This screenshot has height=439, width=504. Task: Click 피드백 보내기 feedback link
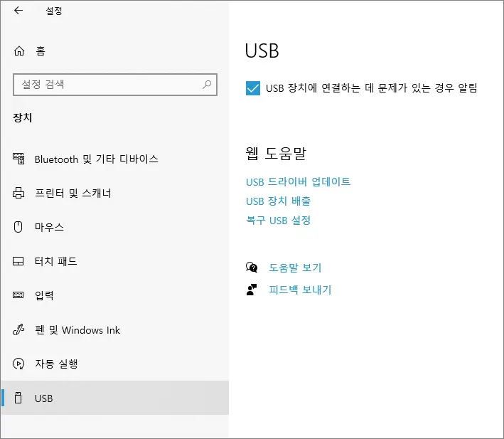point(299,290)
